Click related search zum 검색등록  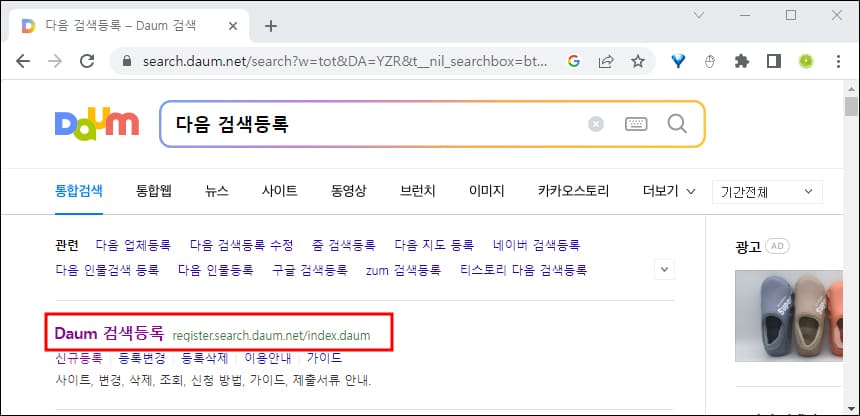[403, 270]
